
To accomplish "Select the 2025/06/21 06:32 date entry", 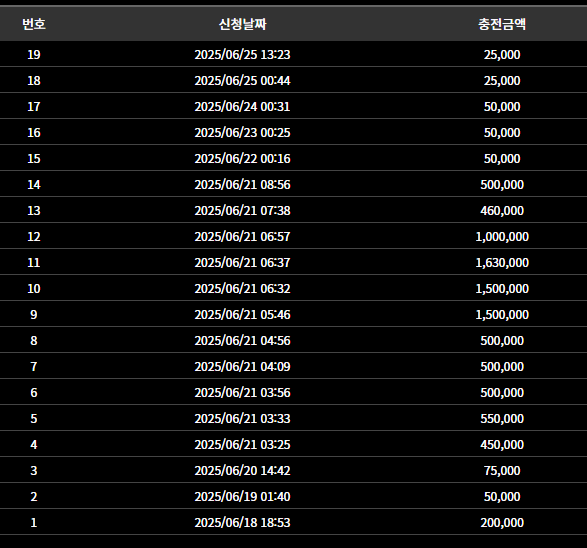I will 242,289.
